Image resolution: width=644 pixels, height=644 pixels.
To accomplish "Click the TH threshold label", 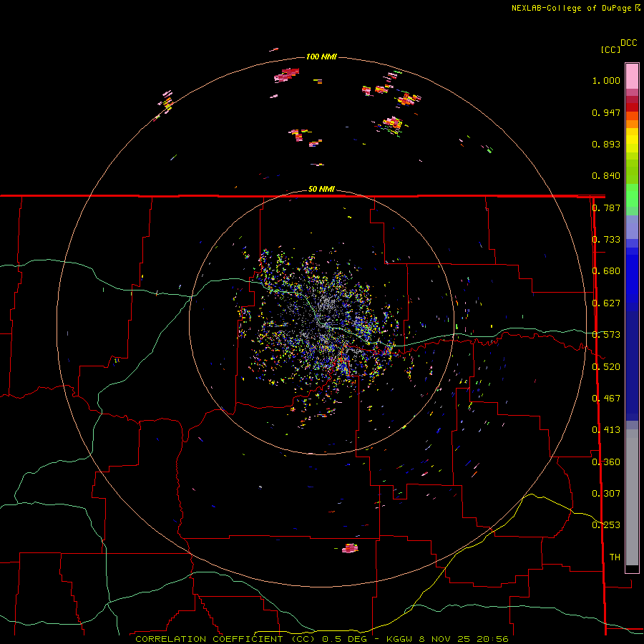I will [615, 557].
